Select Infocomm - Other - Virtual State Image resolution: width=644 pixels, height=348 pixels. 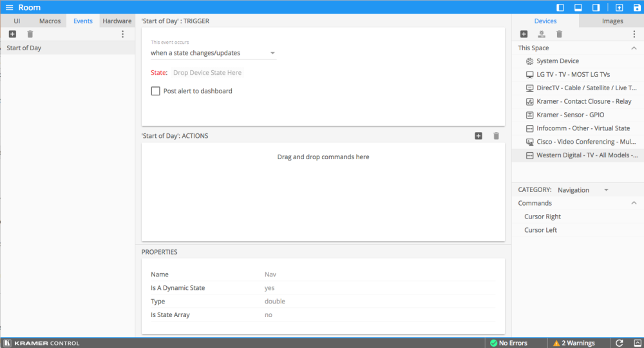(578, 128)
